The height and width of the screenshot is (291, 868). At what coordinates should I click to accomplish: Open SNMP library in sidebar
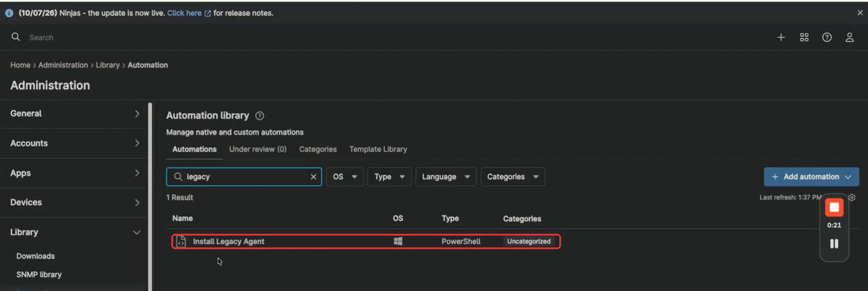(x=39, y=275)
